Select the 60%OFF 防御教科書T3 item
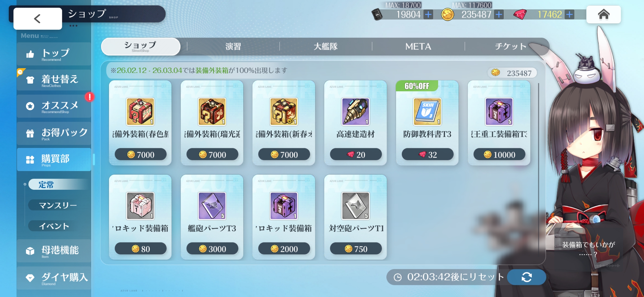This screenshot has width=644, height=297. tap(427, 123)
